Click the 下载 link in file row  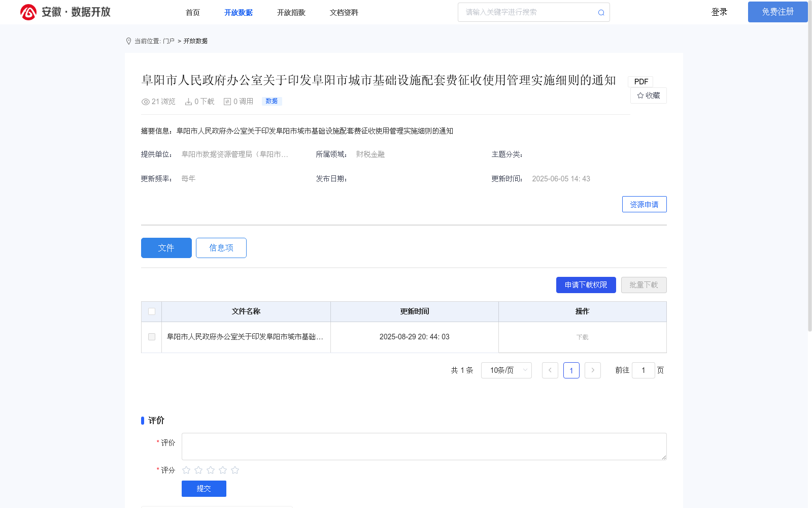pos(583,337)
